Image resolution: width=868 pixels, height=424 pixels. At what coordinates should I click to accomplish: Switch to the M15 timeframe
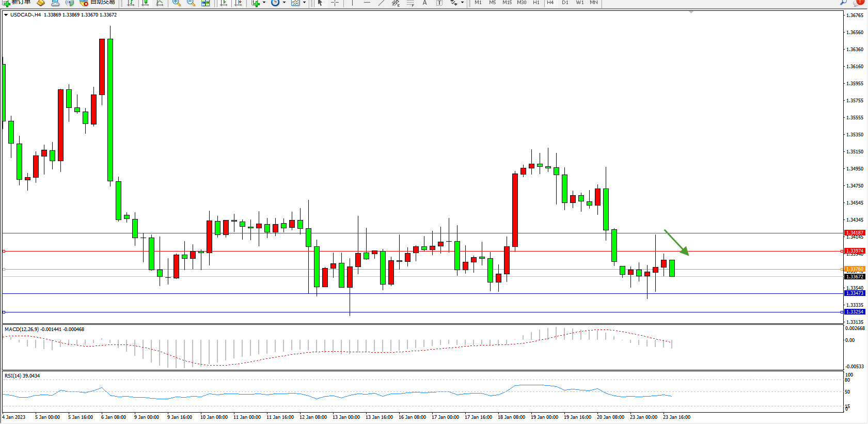(507, 3)
